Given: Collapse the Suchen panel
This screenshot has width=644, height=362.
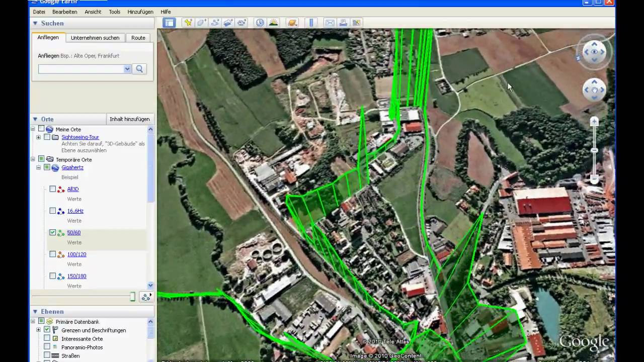Looking at the screenshot, I should 35,23.
